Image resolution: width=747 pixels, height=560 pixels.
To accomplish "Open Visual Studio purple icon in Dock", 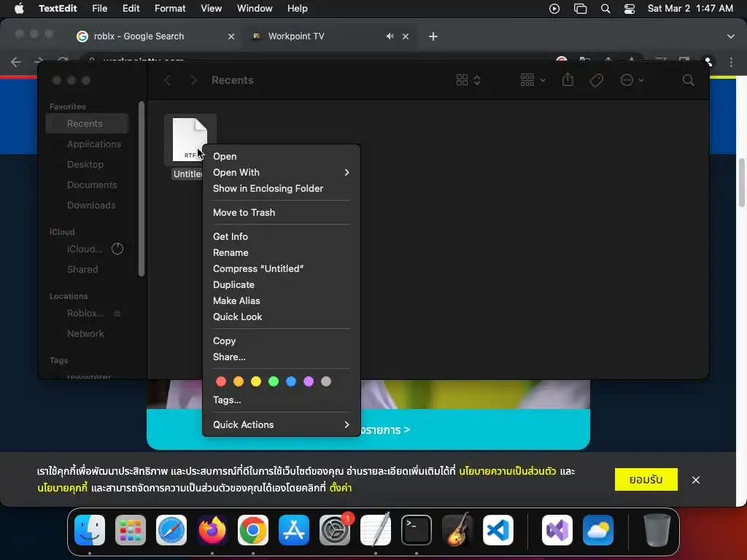I will click(x=557, y=530).
